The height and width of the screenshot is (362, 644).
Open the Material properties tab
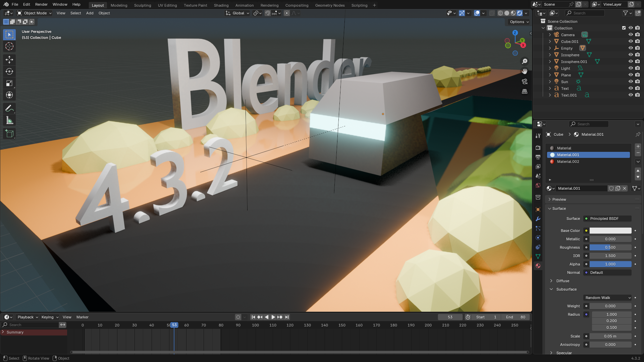coord(538,265)
